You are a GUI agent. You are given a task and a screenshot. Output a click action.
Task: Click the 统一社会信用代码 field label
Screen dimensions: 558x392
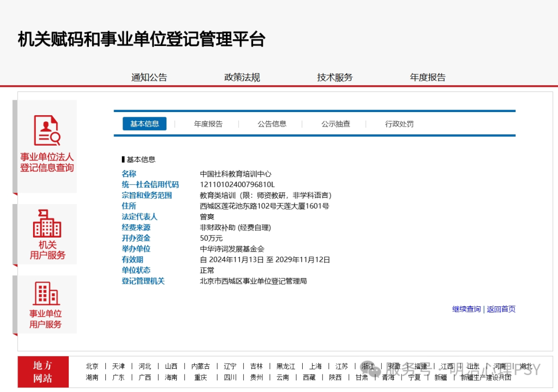[150, 184]
